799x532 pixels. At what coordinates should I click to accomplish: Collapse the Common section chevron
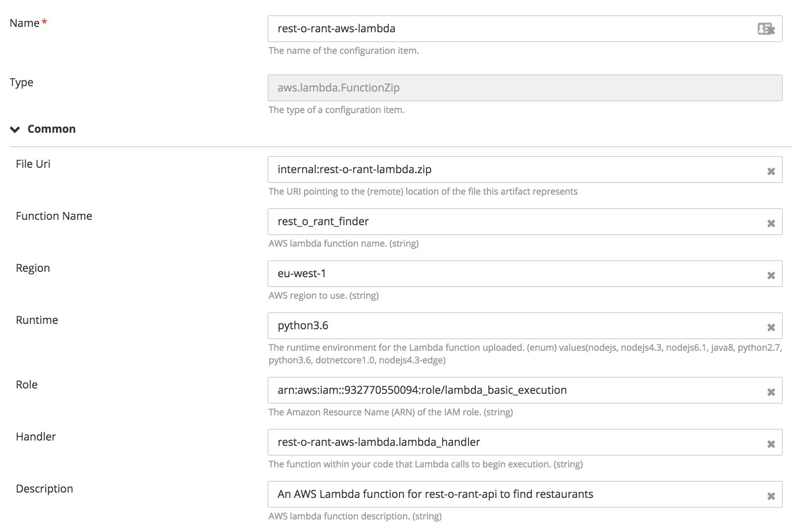tap(15, 130)
